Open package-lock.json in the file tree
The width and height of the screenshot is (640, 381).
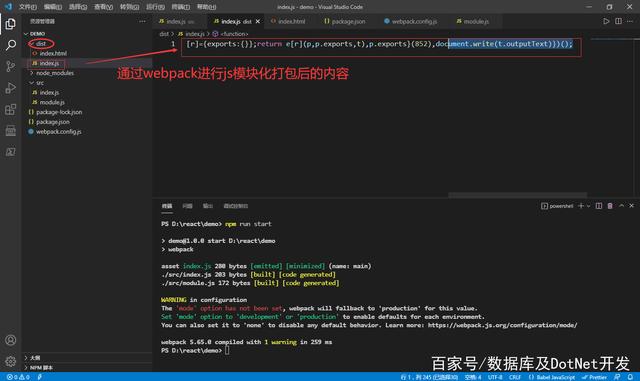click(59, 112)
